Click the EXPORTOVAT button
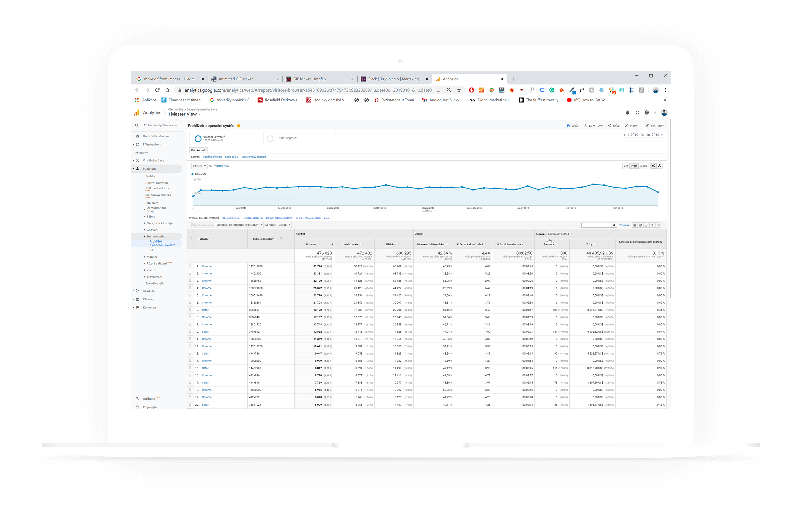This screenshot has width=803, height=532. point(594,126)
